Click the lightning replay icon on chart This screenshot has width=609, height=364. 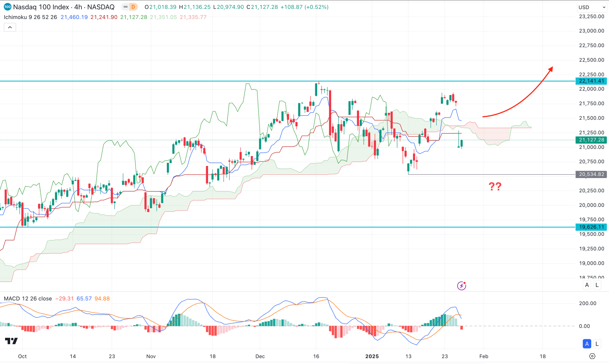click(x=462, y=285)
